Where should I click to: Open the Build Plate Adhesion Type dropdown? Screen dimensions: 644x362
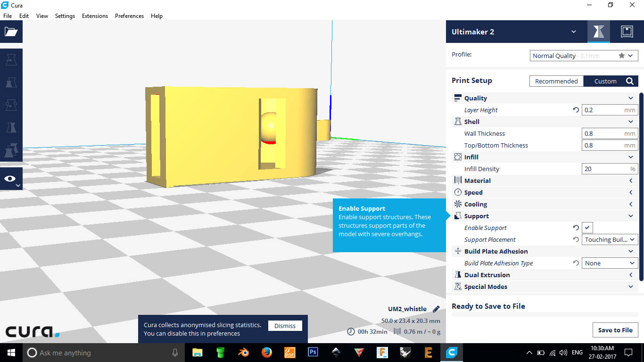coord(610,263)
